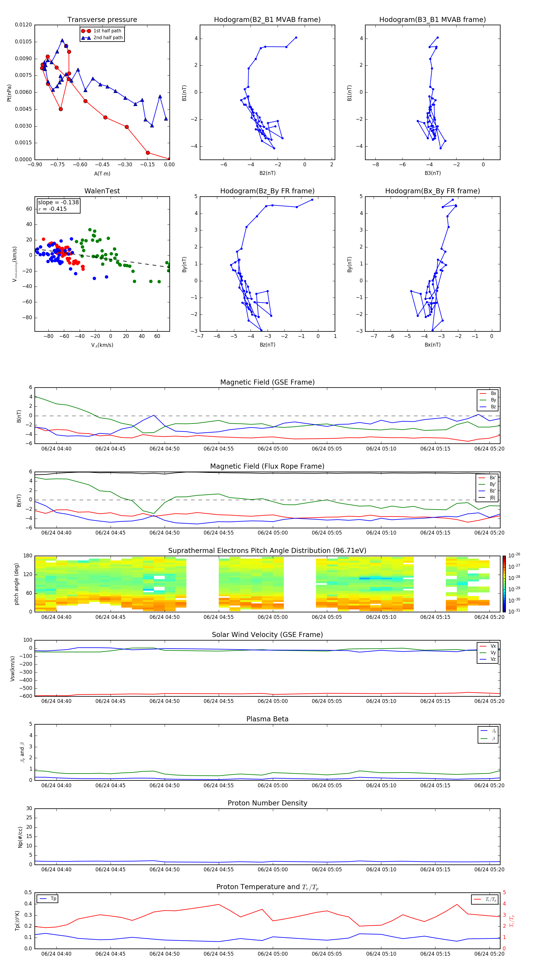Select the β legend entry in Plasma Beta
535x980 pixels.
(x=488, y=739)
